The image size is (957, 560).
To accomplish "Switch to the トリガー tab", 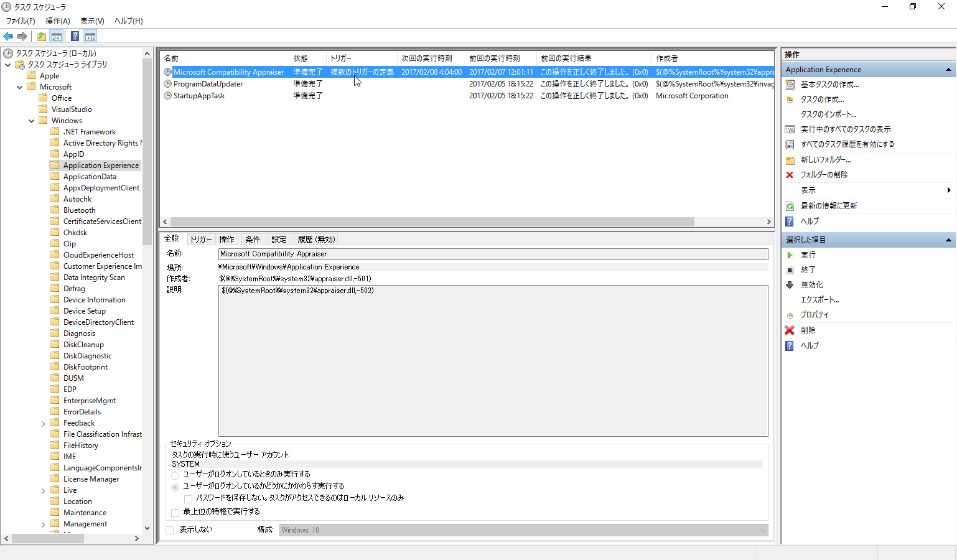I will 200,238.
